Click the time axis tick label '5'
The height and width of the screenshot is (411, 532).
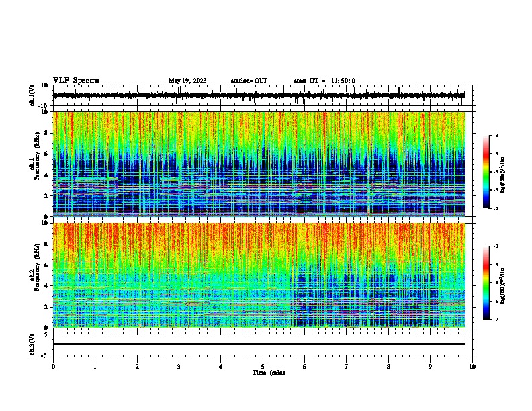click(263, 367)
